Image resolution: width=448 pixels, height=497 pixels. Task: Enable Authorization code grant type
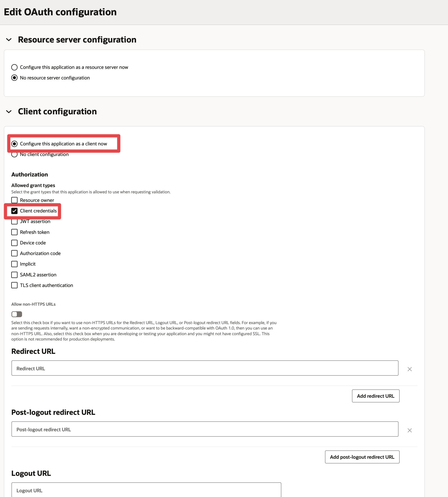tap(15, 253)
